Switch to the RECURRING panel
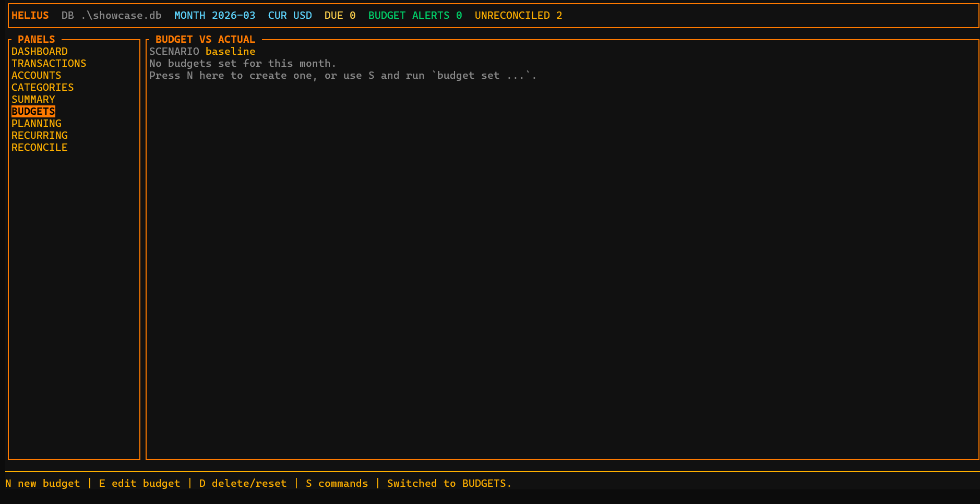Image resolution: width=980 pixels, height=504 pixels. point(39,136)
